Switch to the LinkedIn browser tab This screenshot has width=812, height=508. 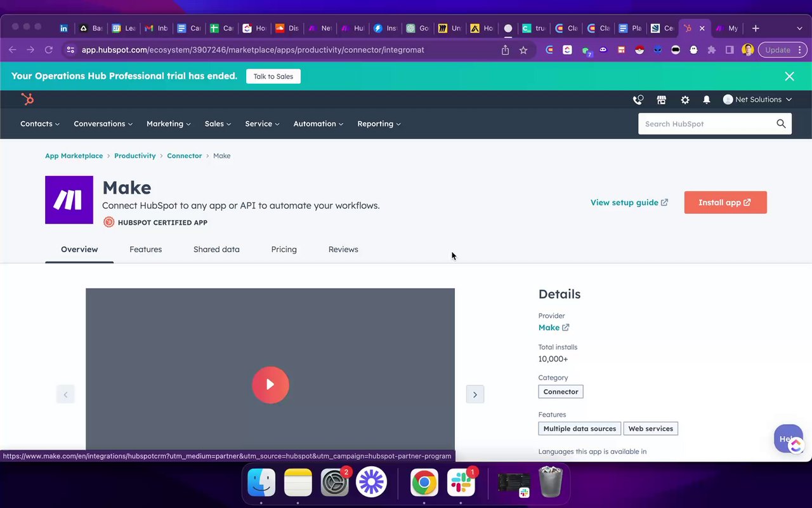(x=63, y=29)
